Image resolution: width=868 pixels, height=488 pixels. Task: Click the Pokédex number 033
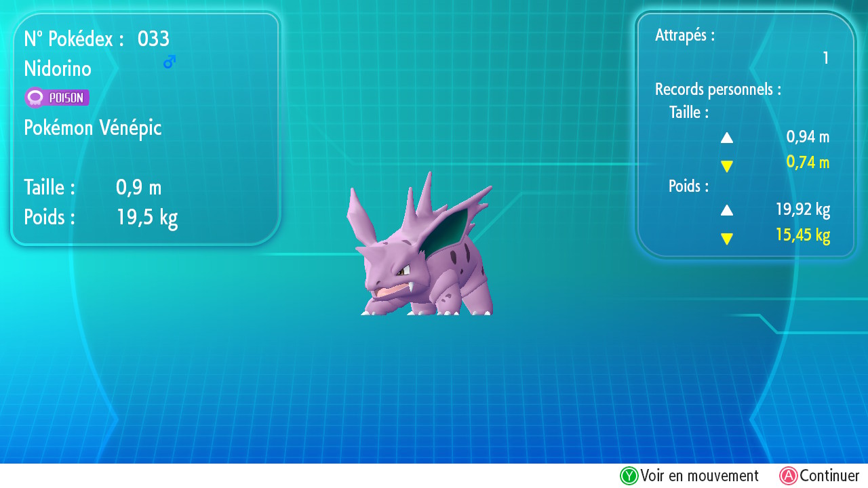click(x=153, y=39)
